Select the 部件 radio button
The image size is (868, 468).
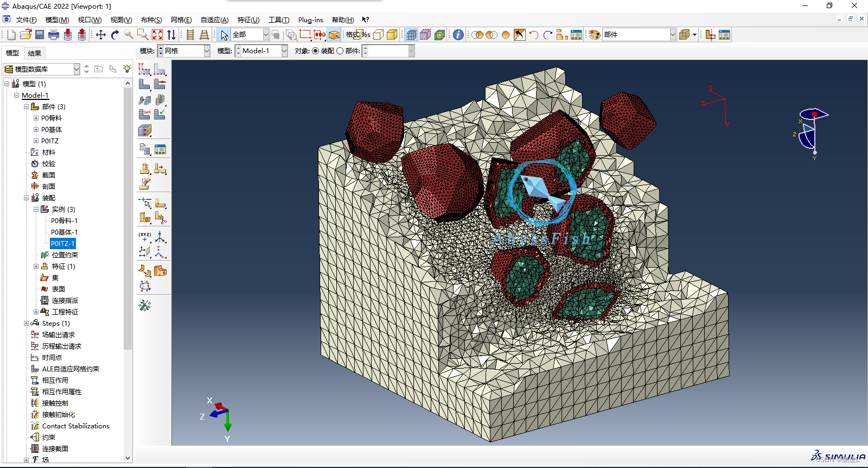pyautogui.click(x=340, y=51)
